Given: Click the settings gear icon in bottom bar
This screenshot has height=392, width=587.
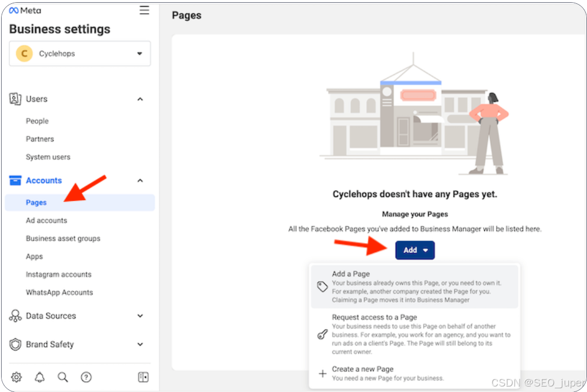Looking at the screenshot, I should 16,377.
